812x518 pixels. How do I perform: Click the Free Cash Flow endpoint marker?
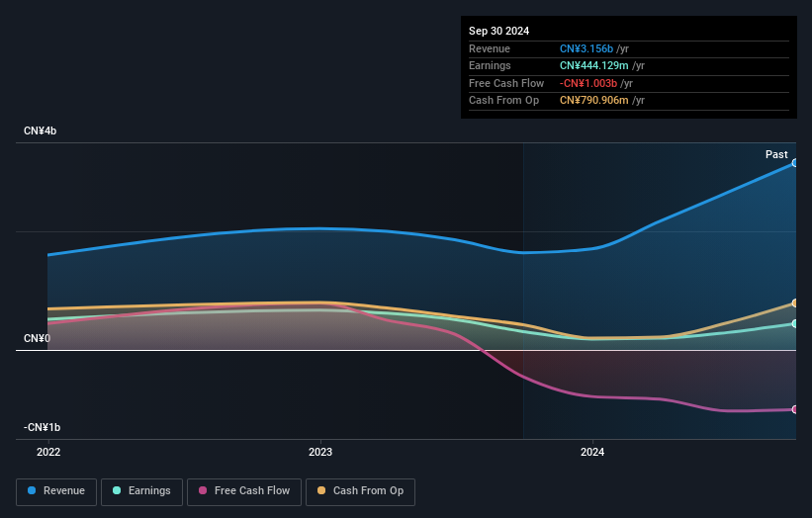(794, 410)
